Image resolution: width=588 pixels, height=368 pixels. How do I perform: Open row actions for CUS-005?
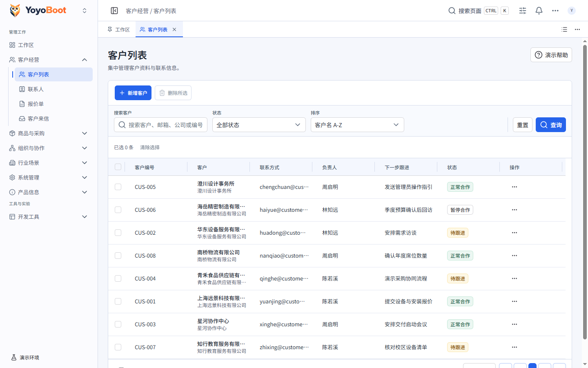click(x=514, y=187)
